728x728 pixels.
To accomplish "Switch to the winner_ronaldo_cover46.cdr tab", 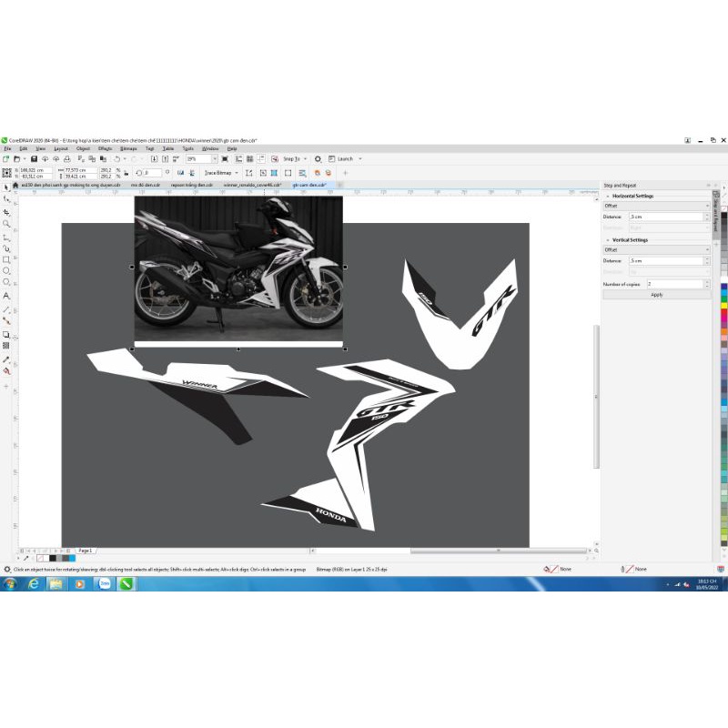I will coord(252,185).
